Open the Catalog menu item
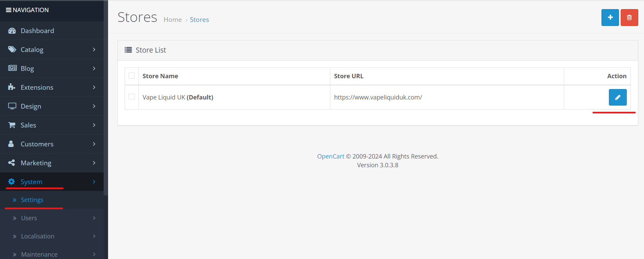 pyautogui.click(x=52, y=50)
